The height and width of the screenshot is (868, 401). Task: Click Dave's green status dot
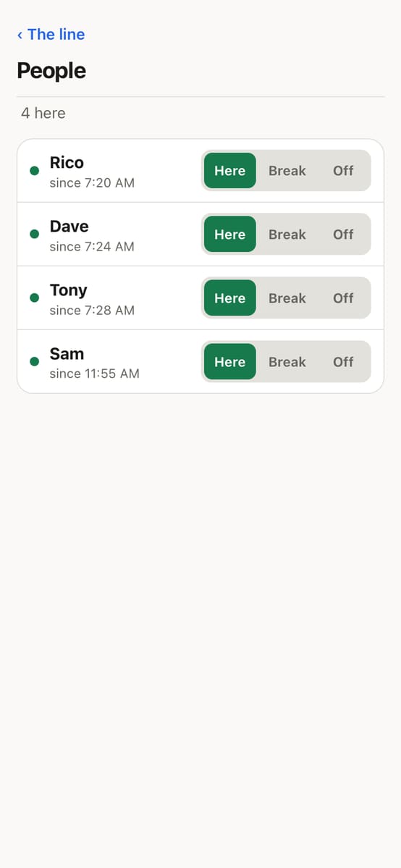click(34, 234)
